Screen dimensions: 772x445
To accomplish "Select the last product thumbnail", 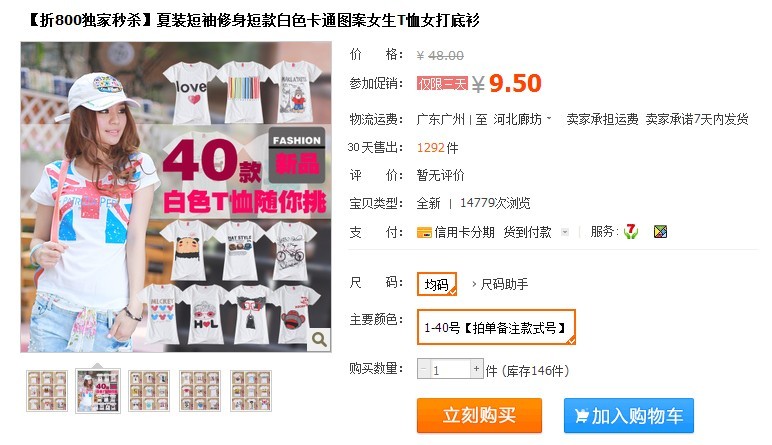I will tap(251, 391).
